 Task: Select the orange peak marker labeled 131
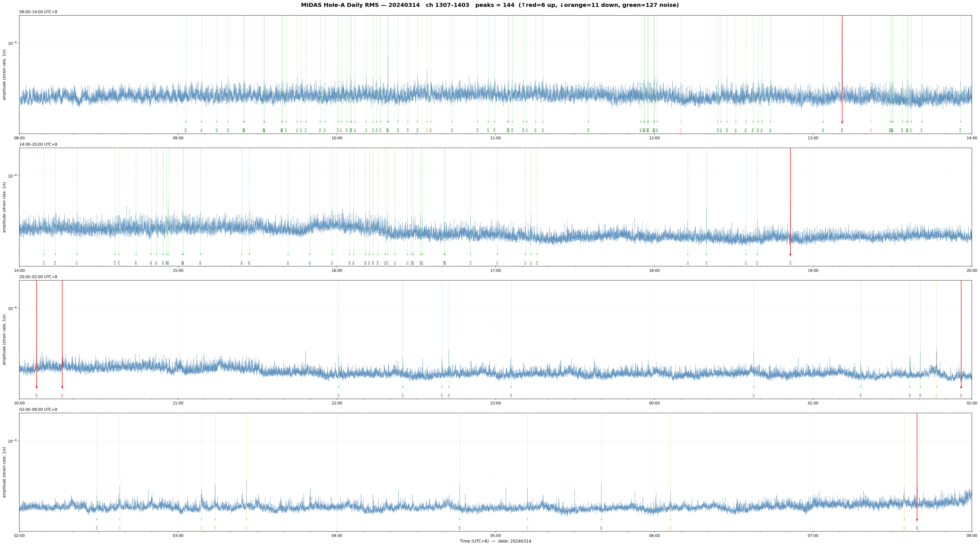937,387
